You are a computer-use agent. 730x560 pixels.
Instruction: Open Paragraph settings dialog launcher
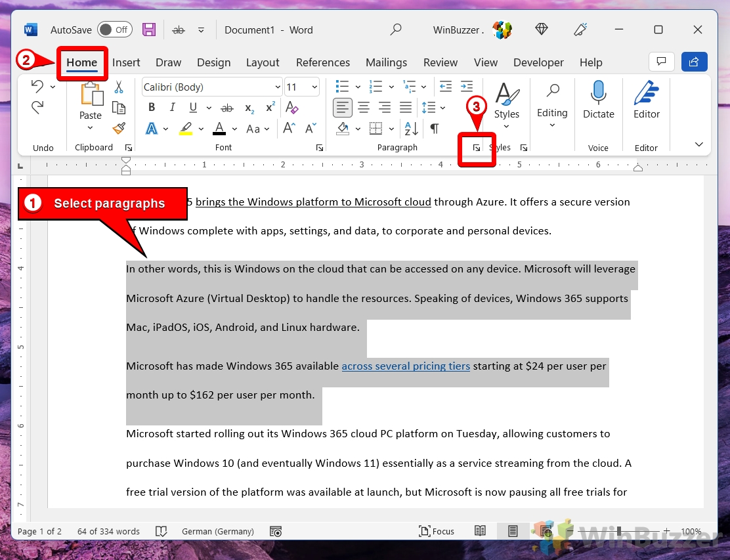click(x=476, y=148)
